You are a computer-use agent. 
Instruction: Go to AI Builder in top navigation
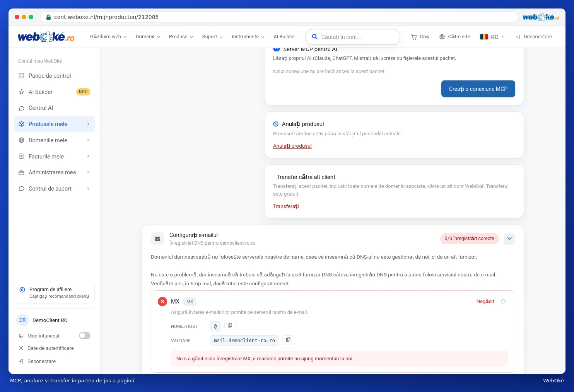[284, 37]
